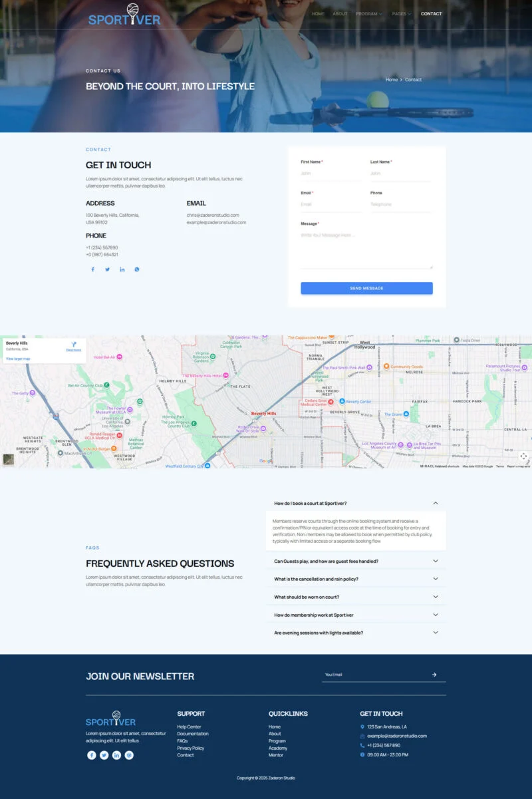Click the envelope icon beside the footer email
Viewport: 532px width, 799px height.
(x=362, y=736)
